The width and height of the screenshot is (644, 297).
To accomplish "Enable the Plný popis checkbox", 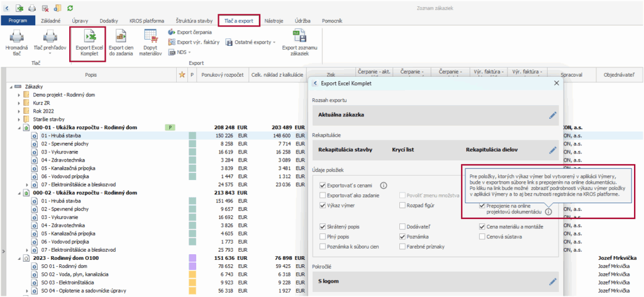I will (323, 237).
